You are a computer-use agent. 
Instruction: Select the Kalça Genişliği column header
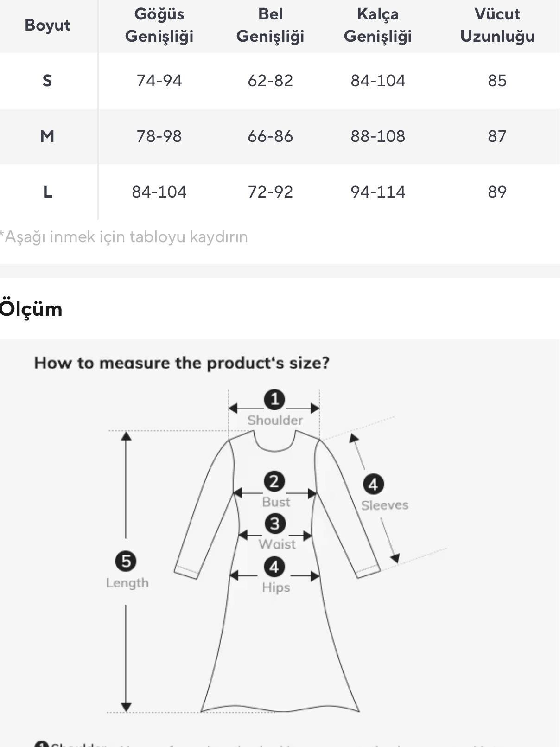[378, 25]
